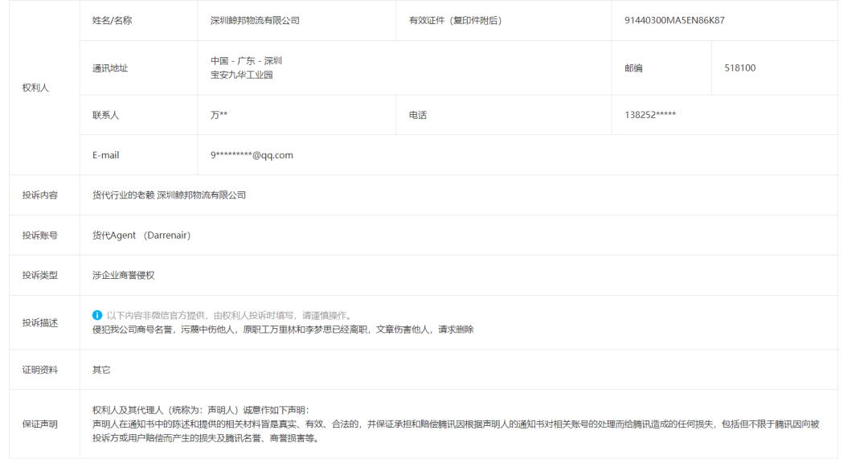The width and height of the screenshot is (868, 459).
Task: Select the address line 宝安九华工业园
Action: point(241,75)
